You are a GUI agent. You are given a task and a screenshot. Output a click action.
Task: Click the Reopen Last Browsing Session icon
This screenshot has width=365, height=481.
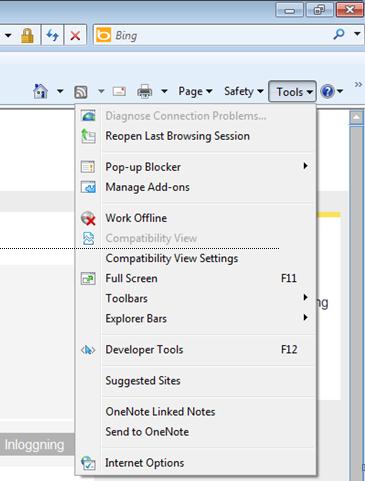point(88,136)
